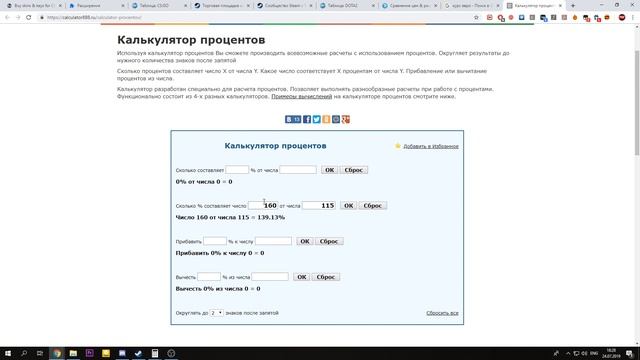The width and height of the screenshot is (640, 360).
Task: Click the field after % от числа
Action: click(x=298, y=169)
